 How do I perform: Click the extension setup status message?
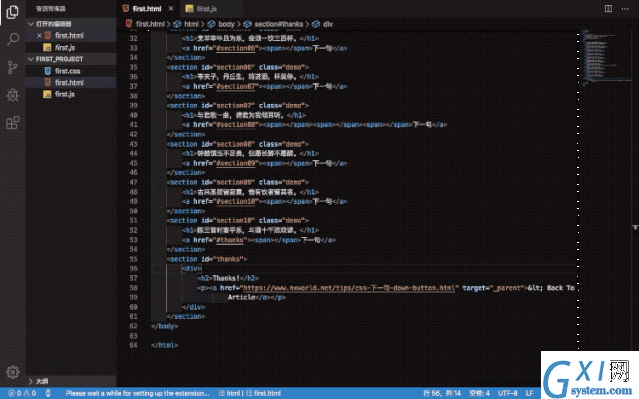(137, 393)
